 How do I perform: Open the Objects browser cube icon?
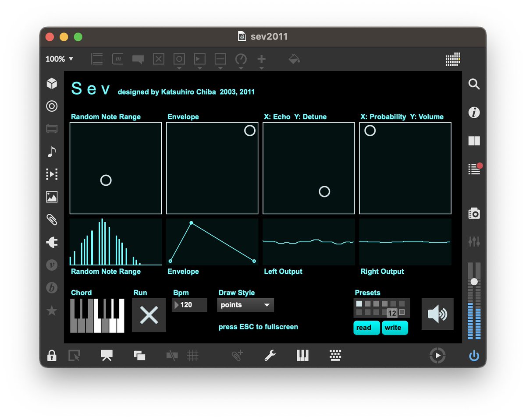(52, 83)
